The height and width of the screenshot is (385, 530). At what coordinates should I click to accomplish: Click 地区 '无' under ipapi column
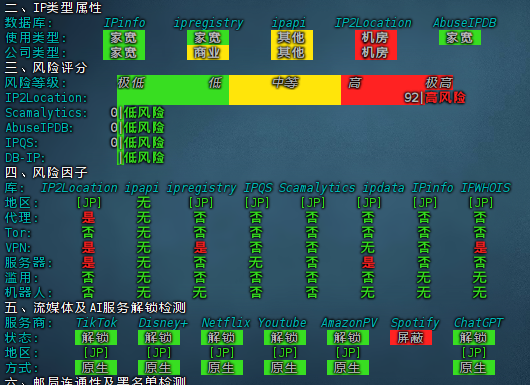coord(144,202)
